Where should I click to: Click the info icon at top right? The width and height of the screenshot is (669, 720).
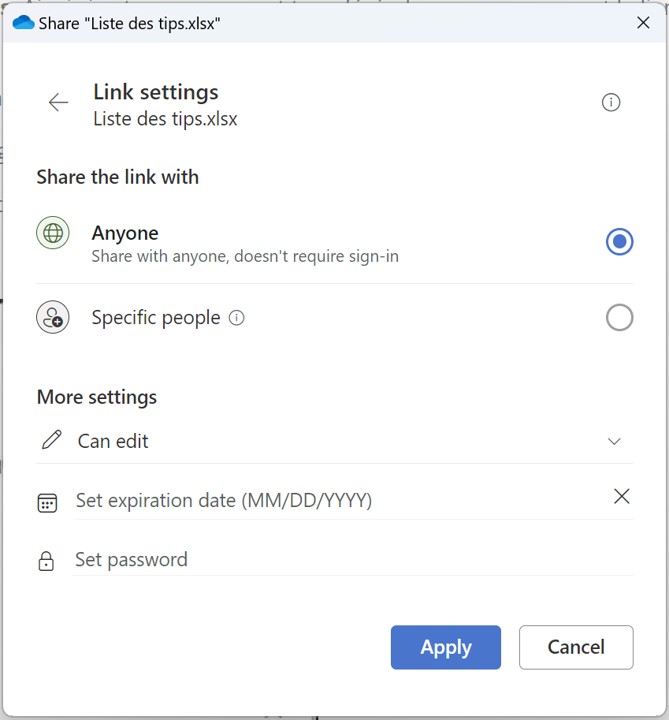[611, 102]
